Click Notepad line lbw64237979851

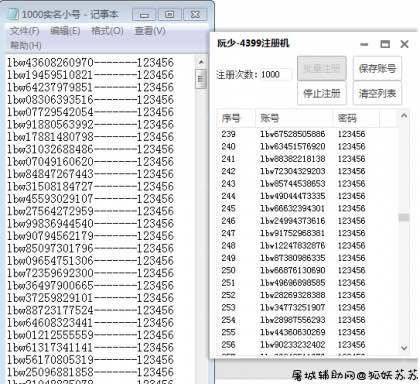pyautogui.click(x=90, y=87)
